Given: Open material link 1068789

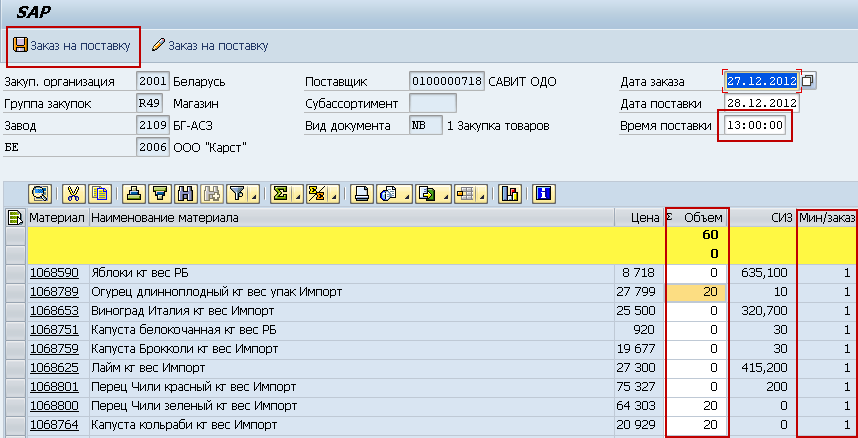Looking at the screenshot, I should [x=54, y=292].
